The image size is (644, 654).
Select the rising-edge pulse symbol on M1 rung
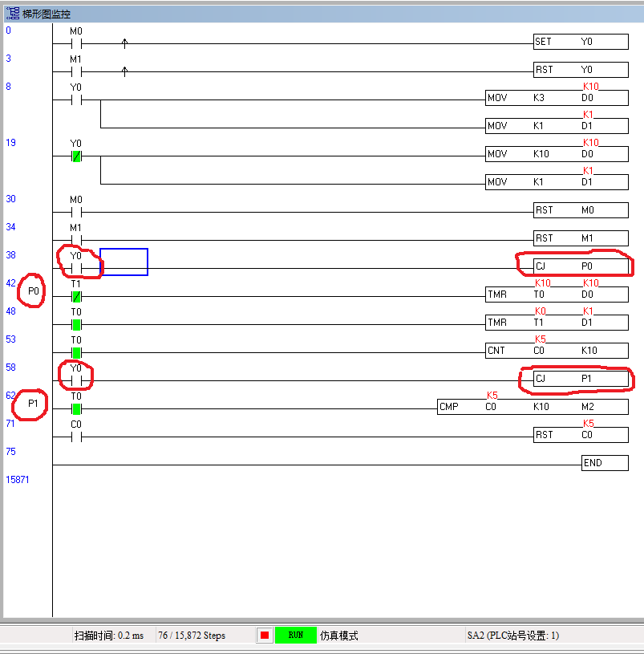click(124, 71)
